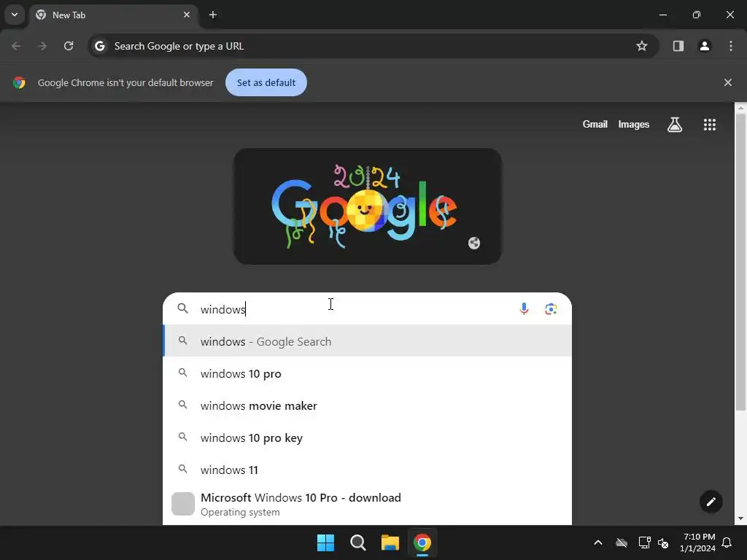This screenshot has width=747, height=560.
Task: Select 'windows - Google Search' suggestion
Action: coord(368,341)
